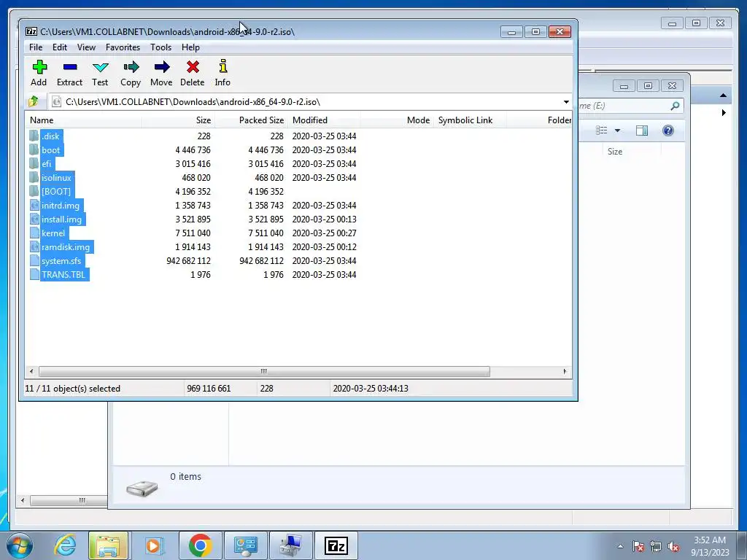Open the Tools menu

click(x=160, y=47)
